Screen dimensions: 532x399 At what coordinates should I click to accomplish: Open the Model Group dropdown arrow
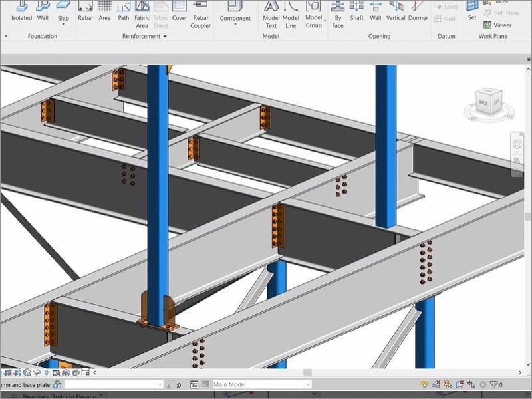[325, 21]
